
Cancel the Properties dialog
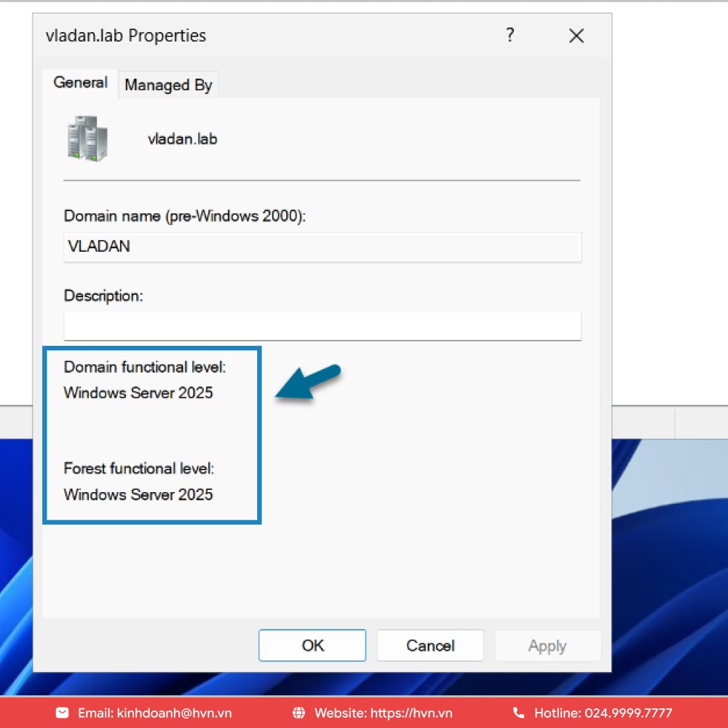click(x=430, y=645)
